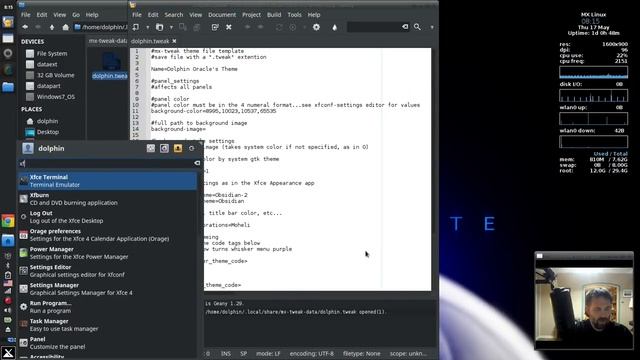This screenshot has width=640, height=360.
Task: Launch Chrome from the left panel
Action: (8, 221)
